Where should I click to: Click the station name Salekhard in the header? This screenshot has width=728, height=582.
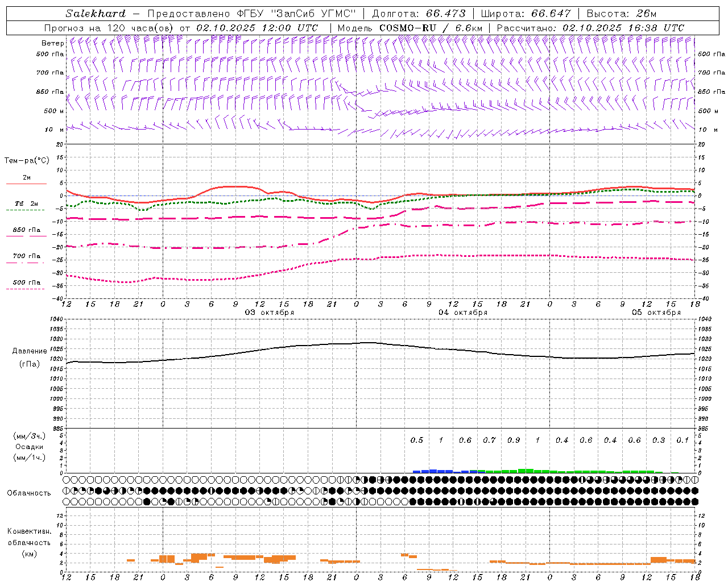coord(96,14)
